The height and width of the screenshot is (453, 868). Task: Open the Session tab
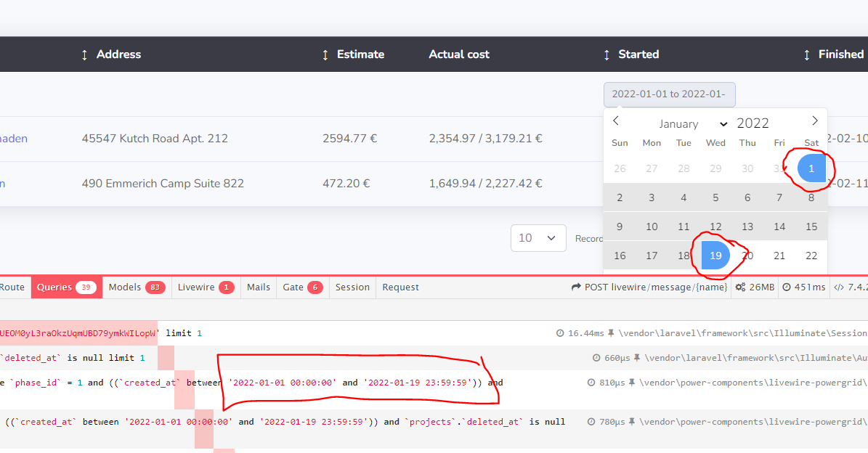(352, 287)
